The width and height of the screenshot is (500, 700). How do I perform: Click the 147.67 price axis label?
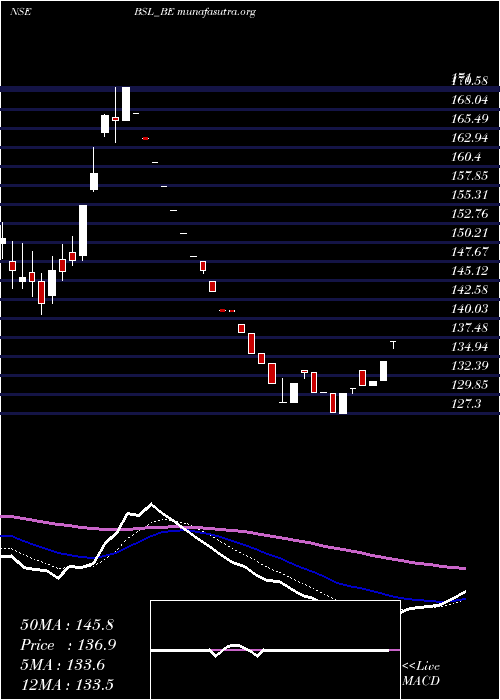pos(469,252)
